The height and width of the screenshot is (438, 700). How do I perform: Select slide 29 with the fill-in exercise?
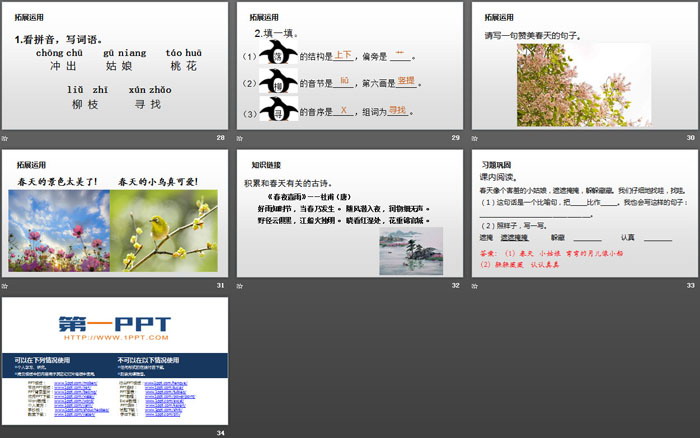click(349, 65)
